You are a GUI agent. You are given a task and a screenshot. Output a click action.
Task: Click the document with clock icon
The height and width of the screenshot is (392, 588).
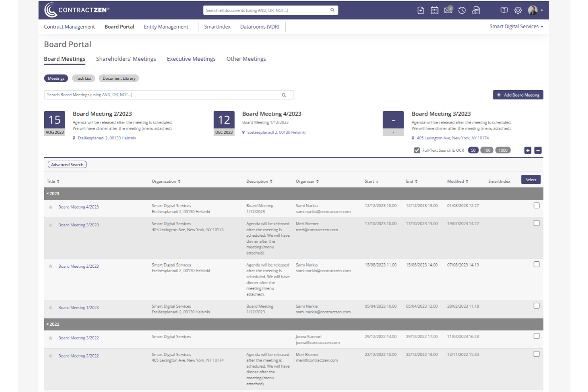(476, 11)
